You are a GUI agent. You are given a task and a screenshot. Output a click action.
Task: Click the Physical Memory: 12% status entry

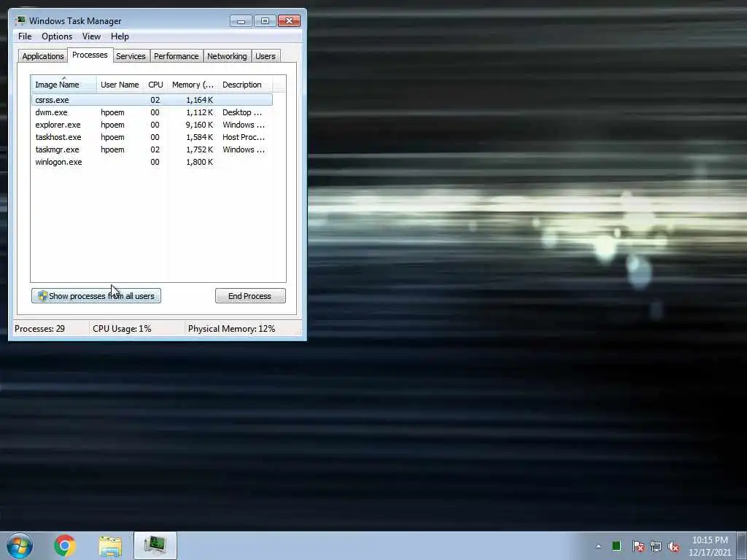[231, 329]
